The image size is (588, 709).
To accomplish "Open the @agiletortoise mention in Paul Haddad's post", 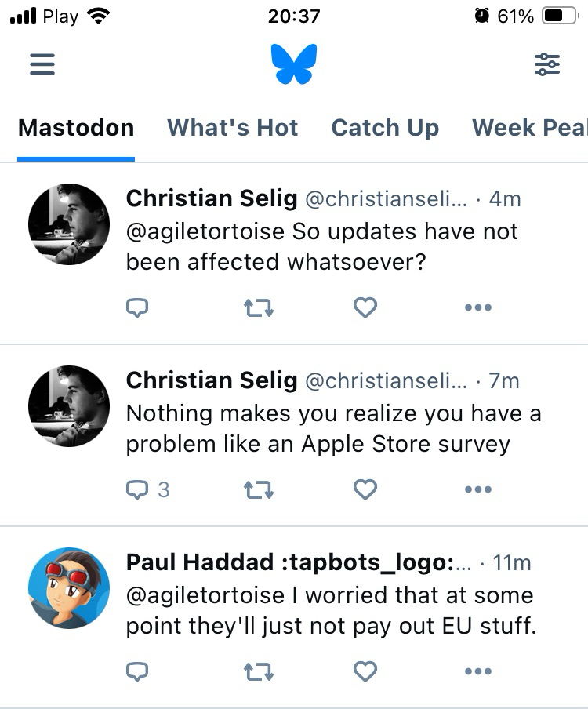I will click(x=205, y=595).
